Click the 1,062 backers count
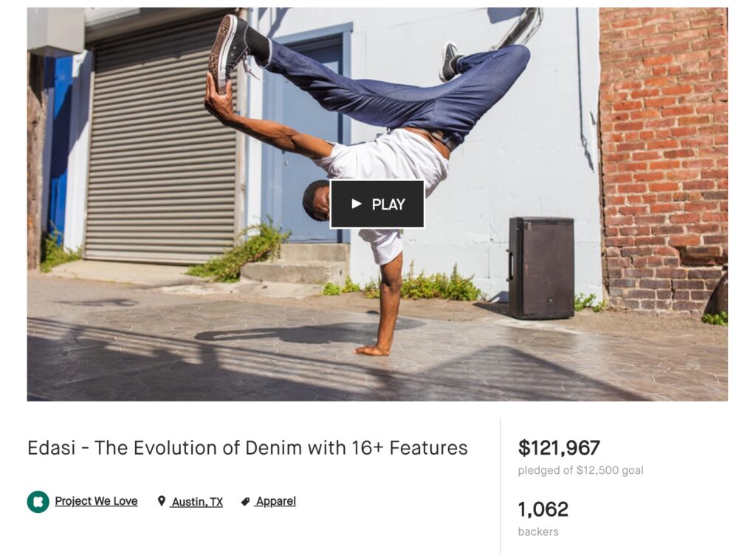 coord(543,509)
